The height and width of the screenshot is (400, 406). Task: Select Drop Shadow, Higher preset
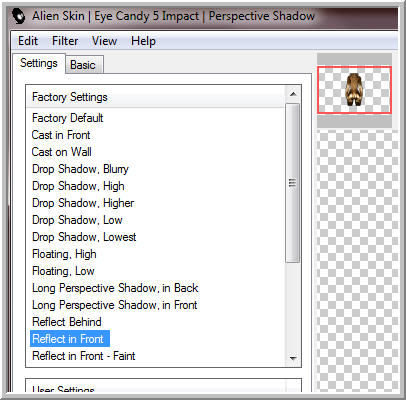point(83,203)
